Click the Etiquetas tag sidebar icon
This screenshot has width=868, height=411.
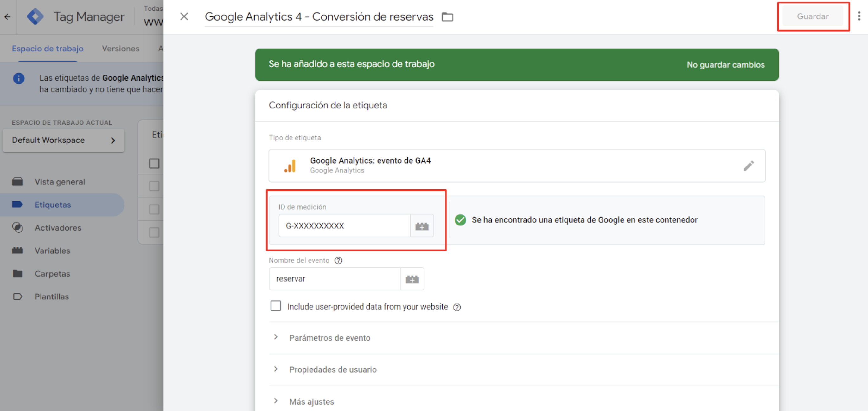[17, 205]
